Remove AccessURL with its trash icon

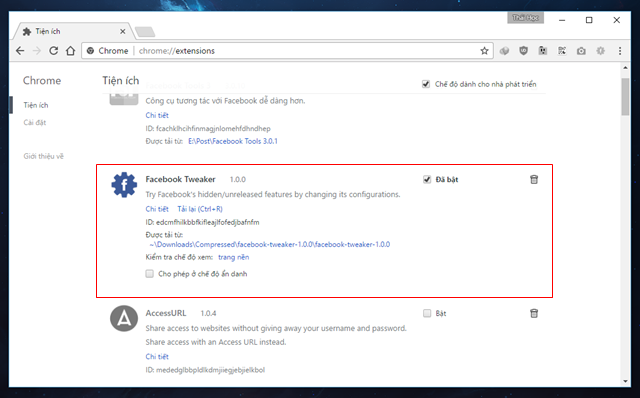(x=534, y=313)
